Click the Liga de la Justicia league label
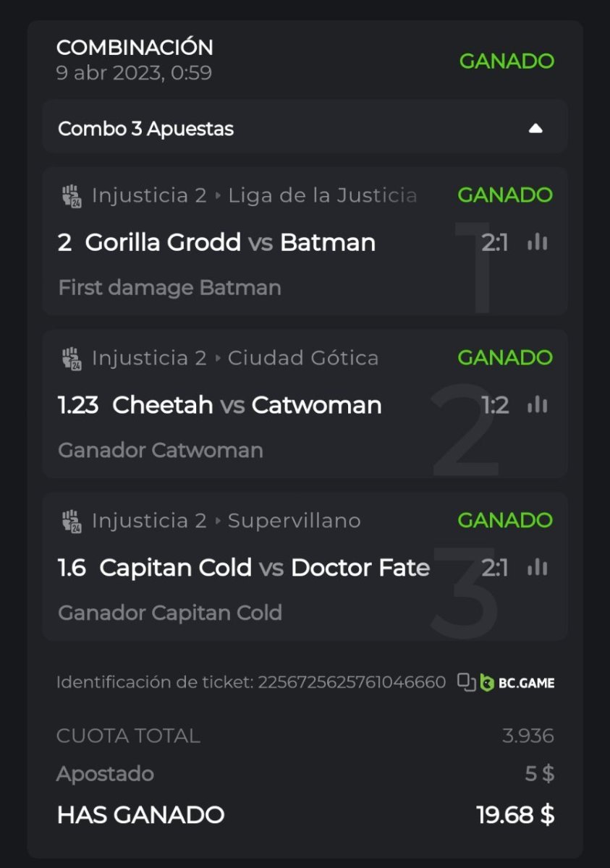The height and width of the screenshot is (868, 610). 322,195
